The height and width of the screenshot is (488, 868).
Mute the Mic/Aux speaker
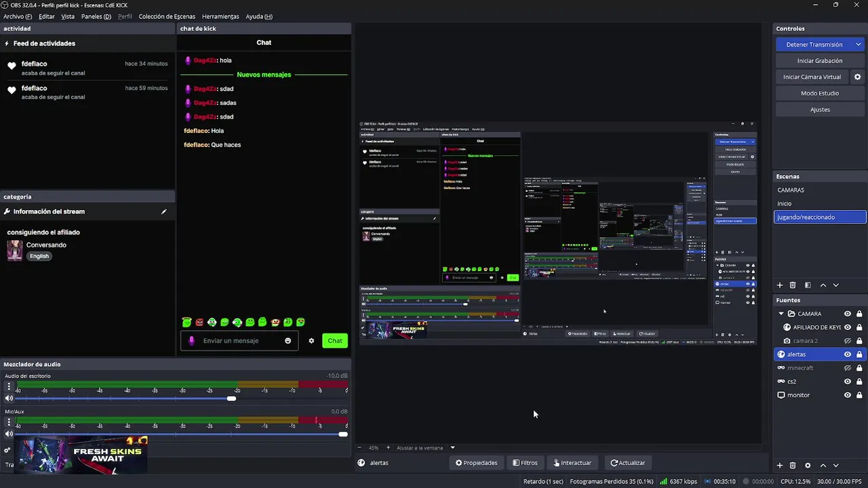tap(9, 434)
